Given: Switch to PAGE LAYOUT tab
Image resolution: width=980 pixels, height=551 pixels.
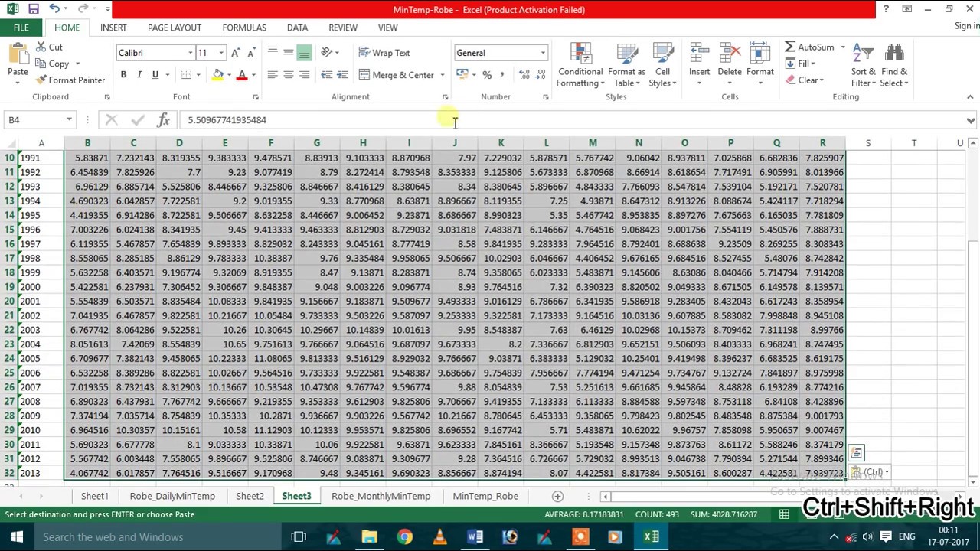Looking at the screenshot, I should (175, 28).
